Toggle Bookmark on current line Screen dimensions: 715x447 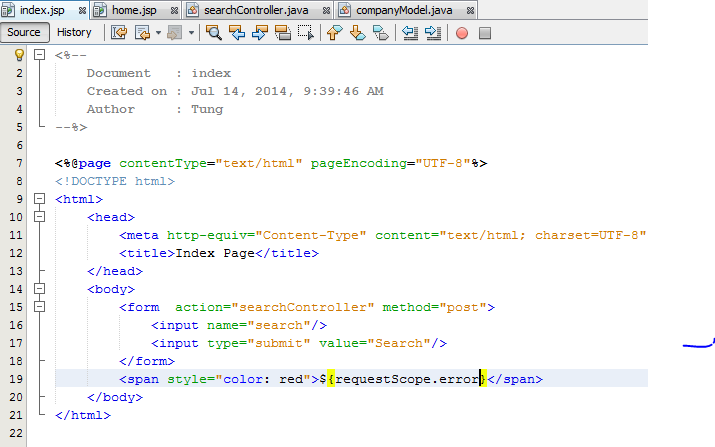click(381, 33)
